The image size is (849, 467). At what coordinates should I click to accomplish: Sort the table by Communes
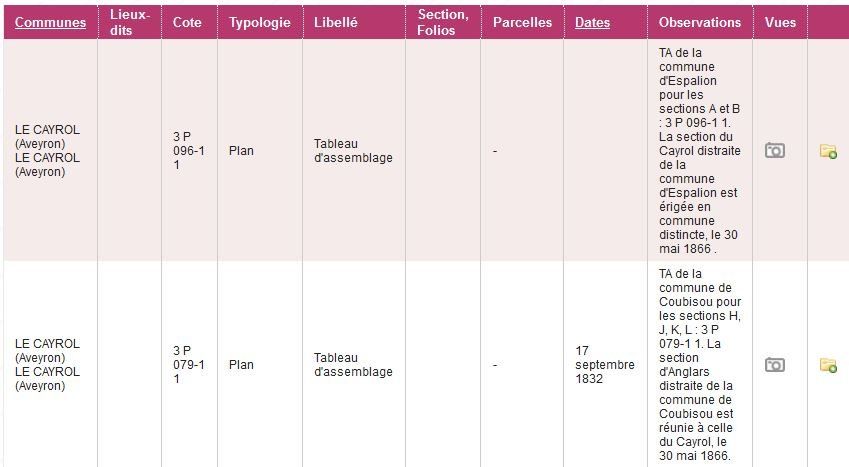coord(50,22)
